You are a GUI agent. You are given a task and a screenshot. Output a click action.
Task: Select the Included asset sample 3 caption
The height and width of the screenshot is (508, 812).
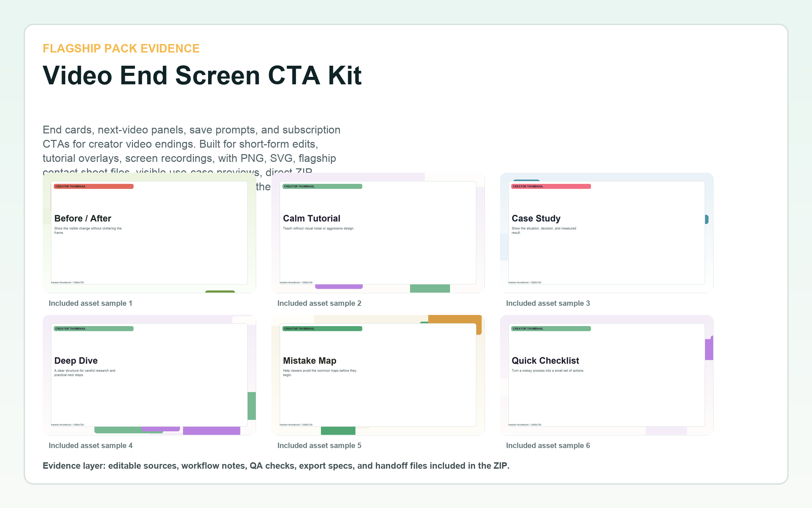point(548,303)
